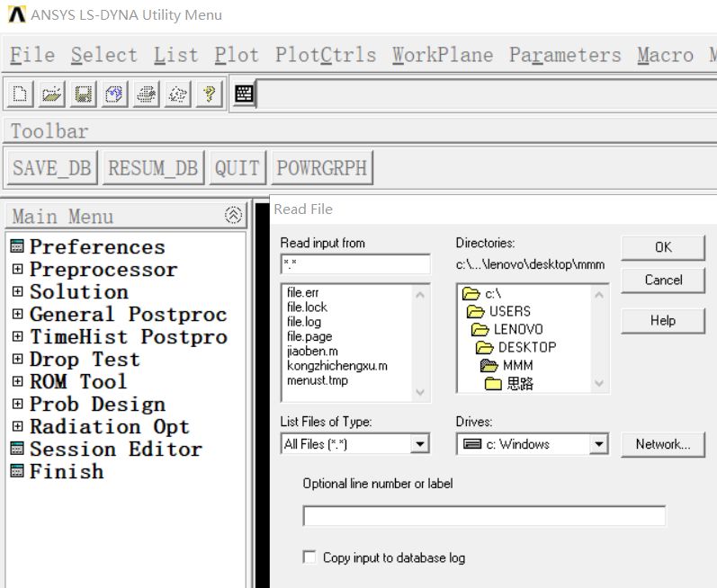The width and height of the screenshot is (717, 588).
Task: Open the Select menu
Action: point(103,55)
